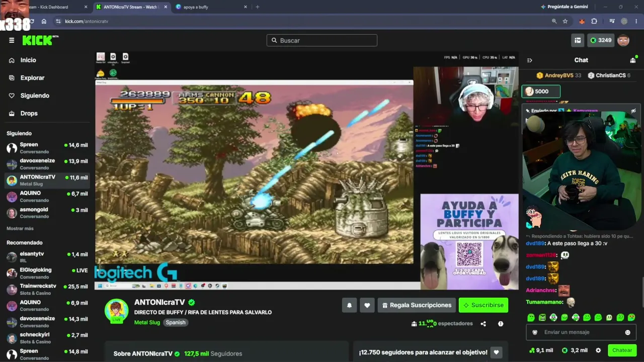Open the Chrome three-dot menu
This screenshot has height=362, width=644.
click(x=636, y=21)
